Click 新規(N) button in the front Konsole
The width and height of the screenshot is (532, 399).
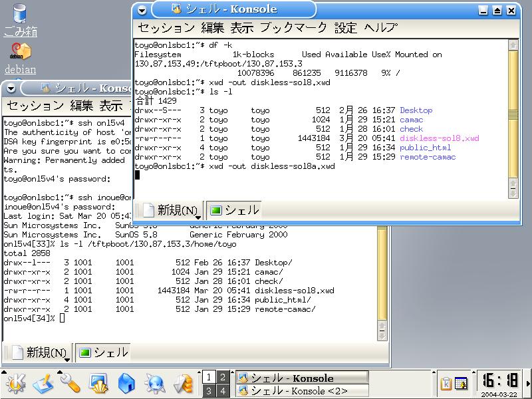click(172, 210)
